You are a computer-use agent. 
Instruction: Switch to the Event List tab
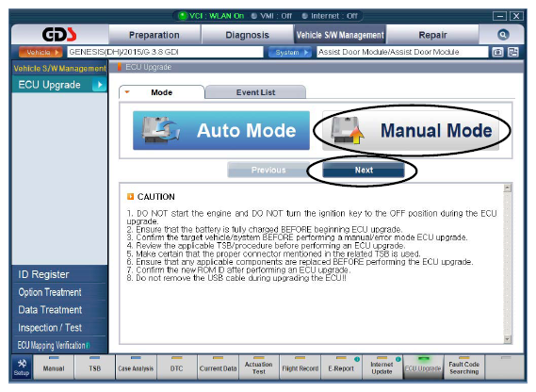[x=255, y=92]
